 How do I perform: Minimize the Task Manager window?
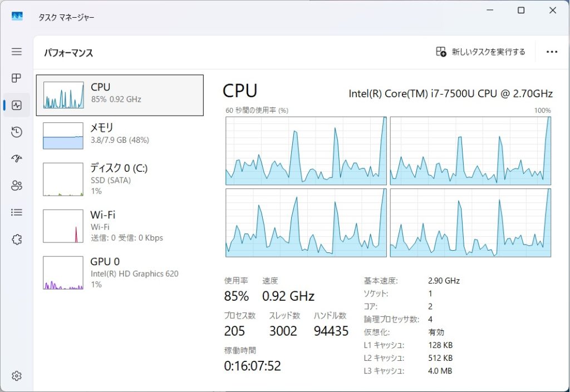[x=490, y=10]
